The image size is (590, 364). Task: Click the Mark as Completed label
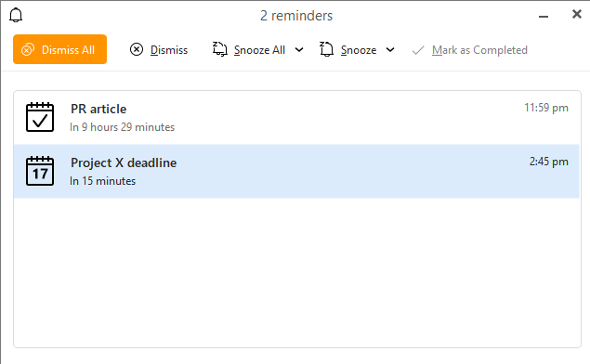point(479,50)
